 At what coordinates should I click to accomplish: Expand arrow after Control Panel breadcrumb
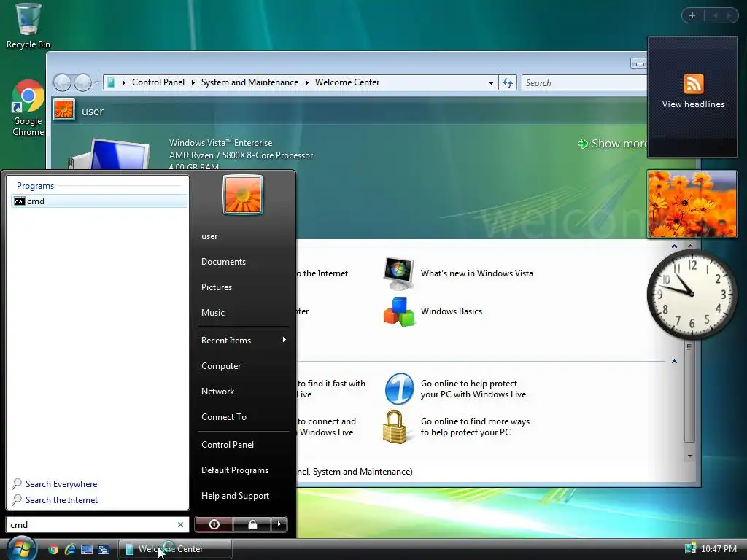click(x=193, y=83)
